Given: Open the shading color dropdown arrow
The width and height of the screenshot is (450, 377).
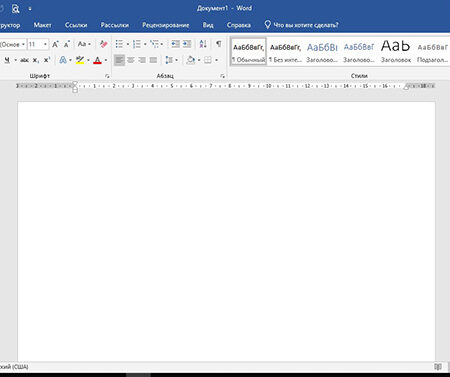Looking at the screenshot, I should (199, 60).
